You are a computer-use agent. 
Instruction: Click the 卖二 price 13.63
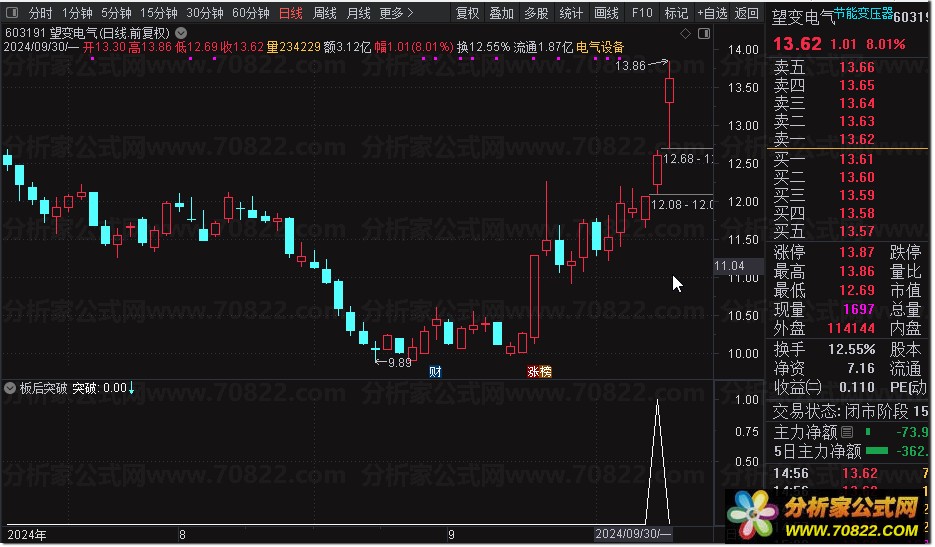(x=857, y=121)
